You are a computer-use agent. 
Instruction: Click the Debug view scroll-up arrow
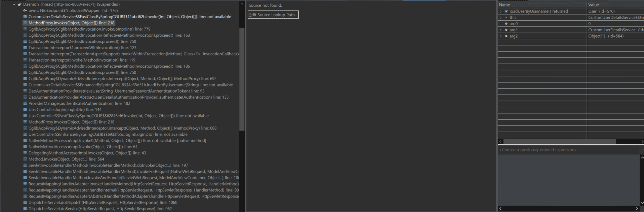242,4
